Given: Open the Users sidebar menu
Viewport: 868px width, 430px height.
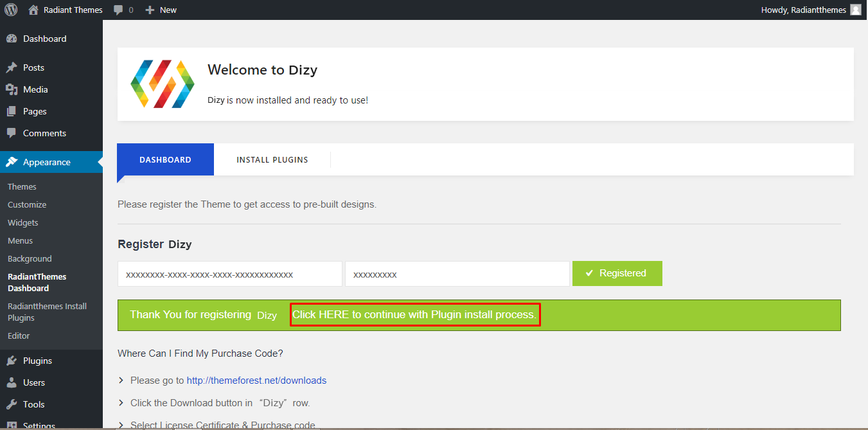Looking at the screenshot, I should [34, 382].
